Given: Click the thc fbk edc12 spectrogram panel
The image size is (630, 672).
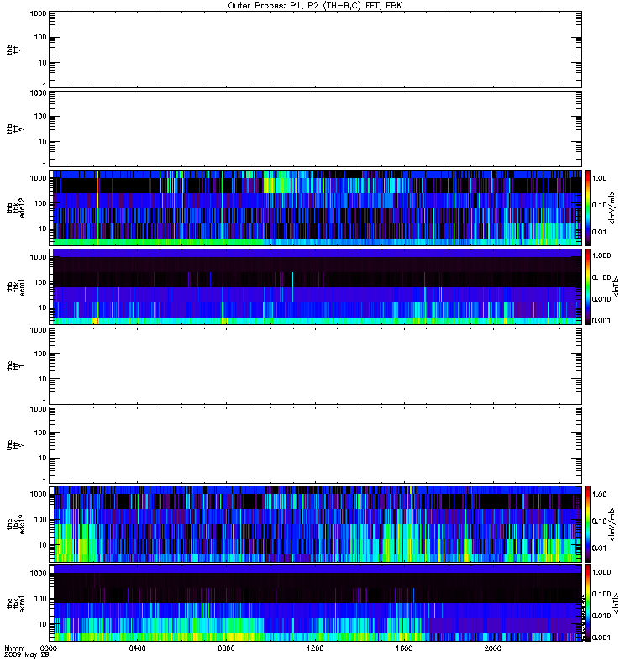Looking at the screenshot, I should tap(316, 524).
